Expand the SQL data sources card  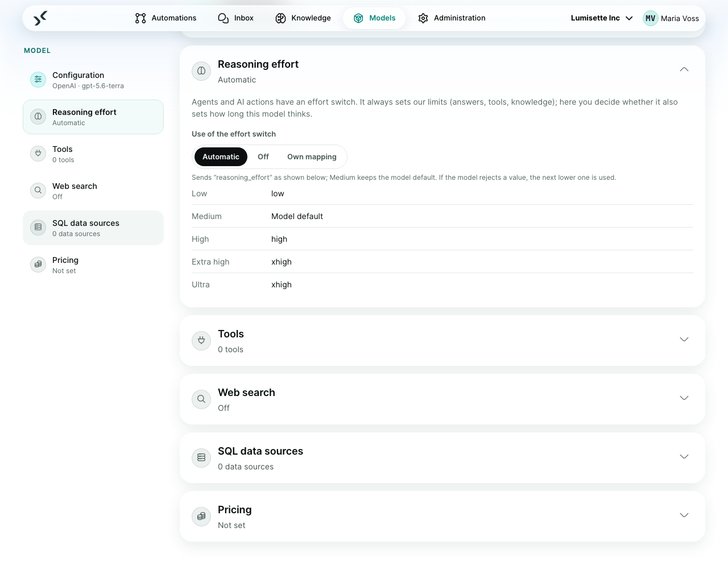click(442, 458)
